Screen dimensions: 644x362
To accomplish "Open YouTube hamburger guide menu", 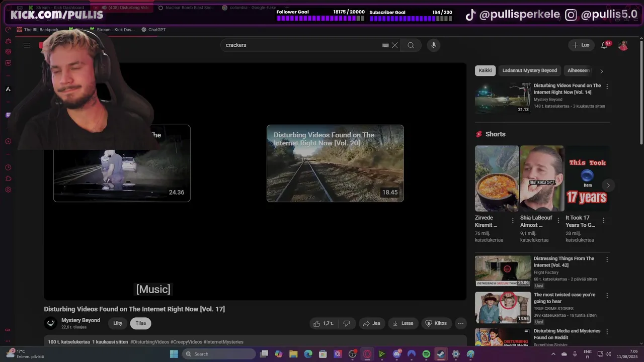I will (x=27, y=45).
